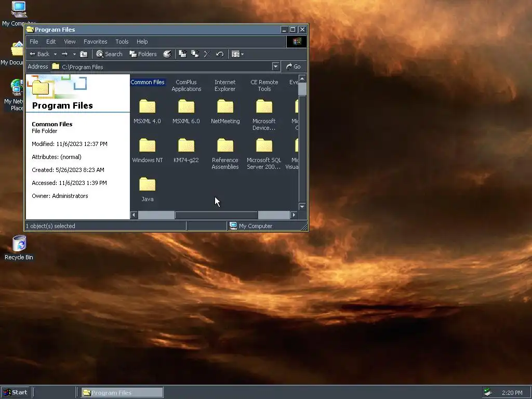Minimize the Program Files window

point(284,30)
